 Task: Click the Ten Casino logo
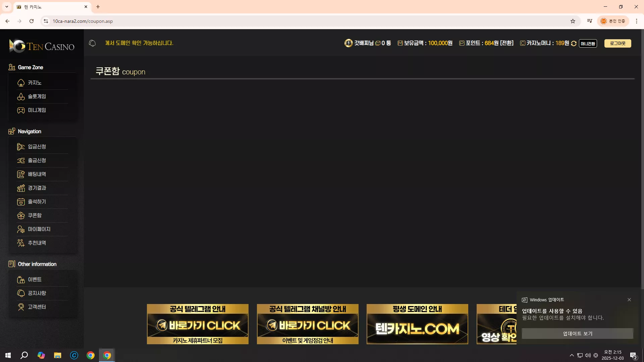(42, 46)
